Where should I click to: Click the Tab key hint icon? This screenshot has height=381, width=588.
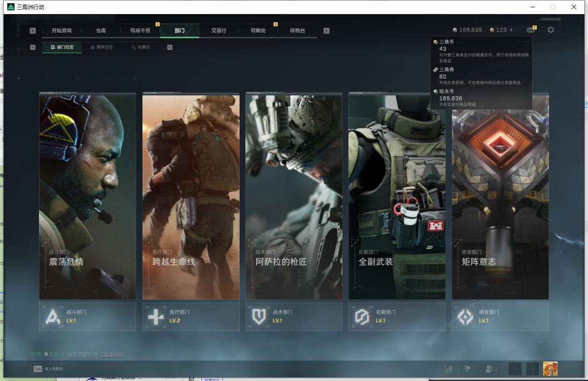37,369
